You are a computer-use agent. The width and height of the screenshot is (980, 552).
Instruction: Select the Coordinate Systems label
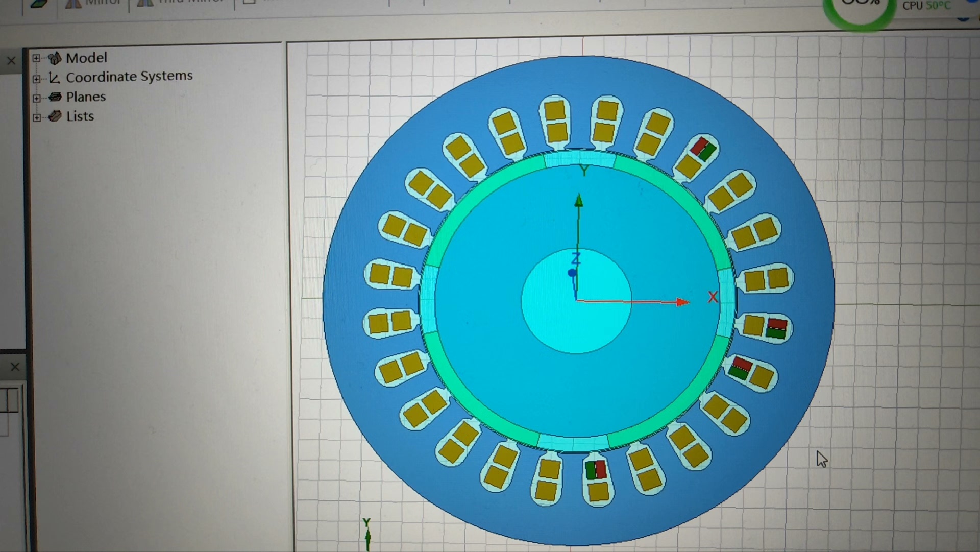coord(129,77)
